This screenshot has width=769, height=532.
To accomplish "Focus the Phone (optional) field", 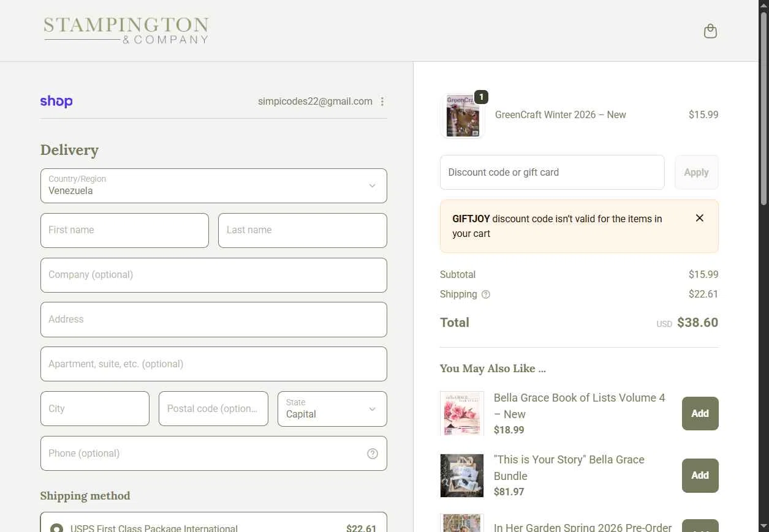I will (x=214, y=453).
